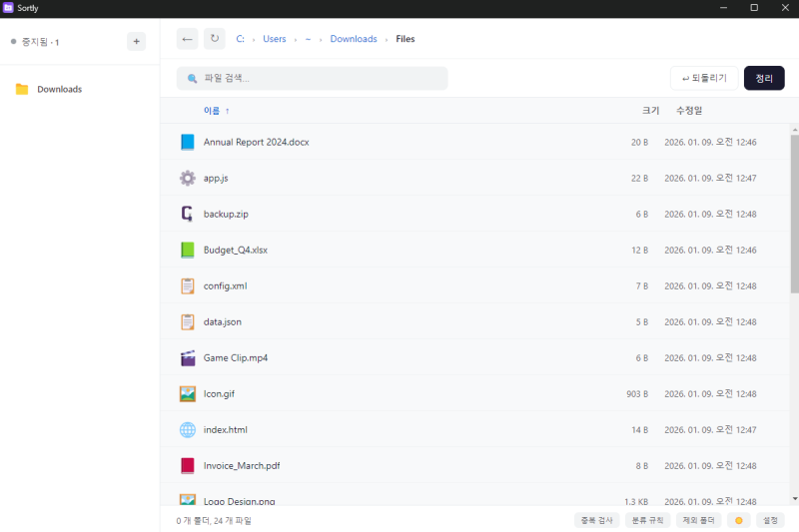Open 제외 폴더 excluded folders

pos(698,520)
